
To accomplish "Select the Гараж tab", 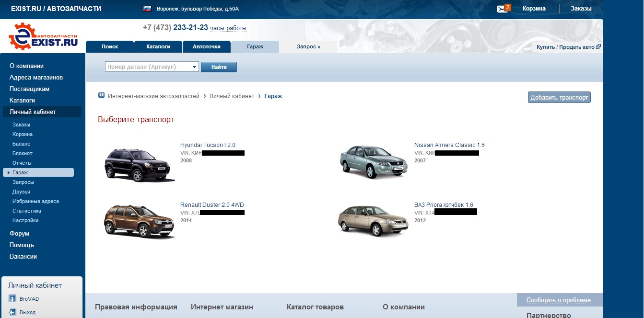I will (x=255, y=46).
